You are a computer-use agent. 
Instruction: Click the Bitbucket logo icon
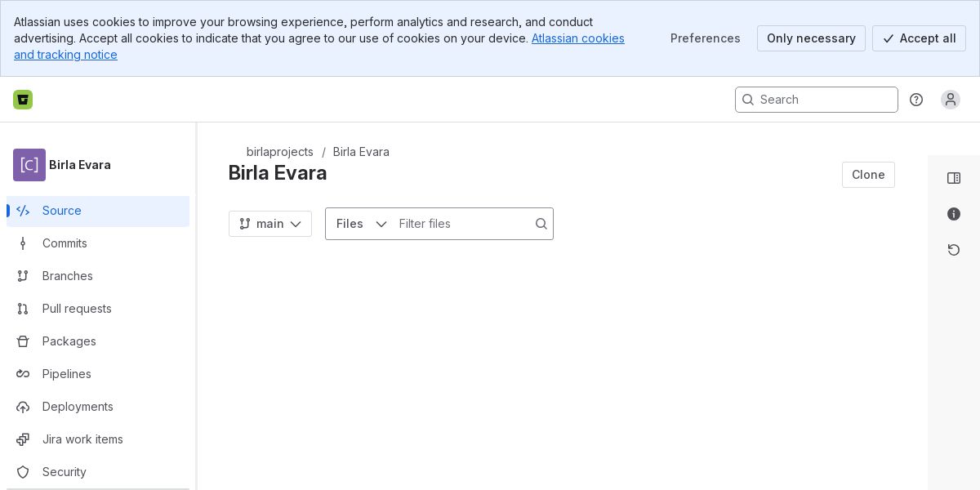[23, 100]
